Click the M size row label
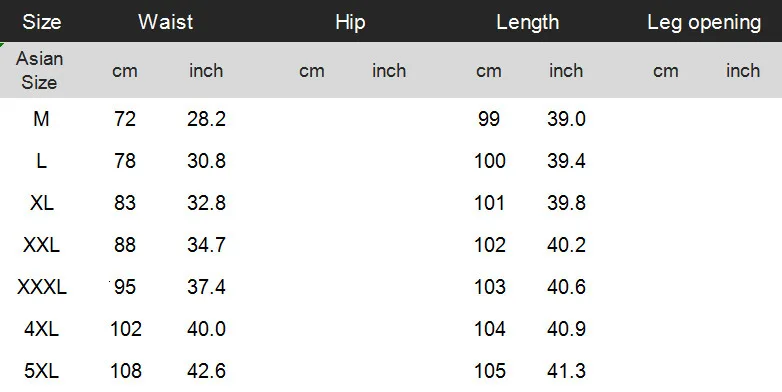782x392 pixels. [41, 119]
